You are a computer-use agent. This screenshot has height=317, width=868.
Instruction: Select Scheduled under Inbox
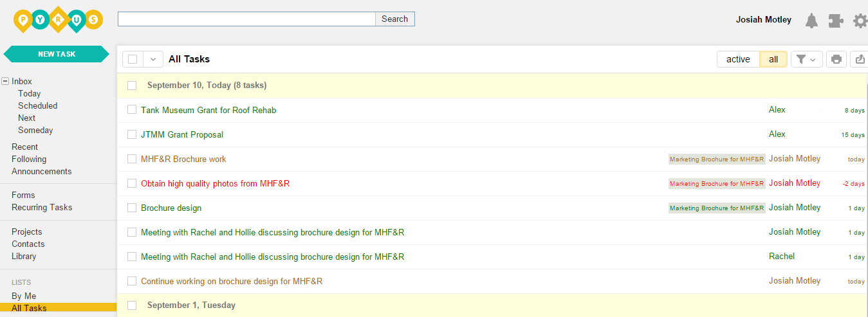(x=38, y=105)
